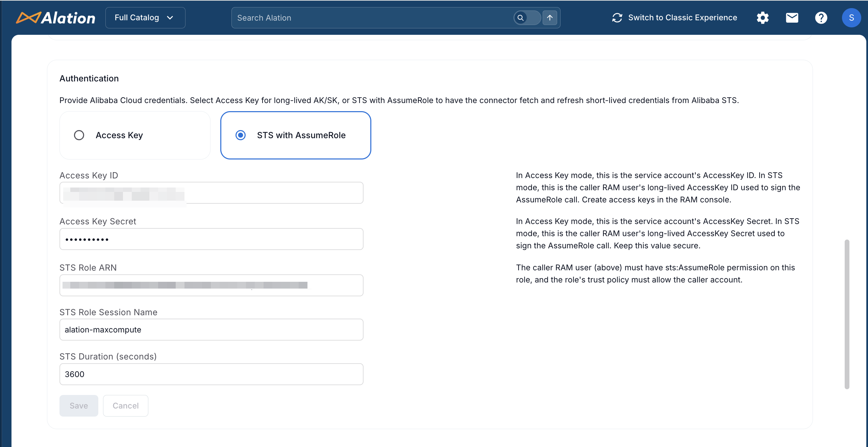Click the Authentication section heading
This screenshot has height=447, width=868.
tap(89, 78)
